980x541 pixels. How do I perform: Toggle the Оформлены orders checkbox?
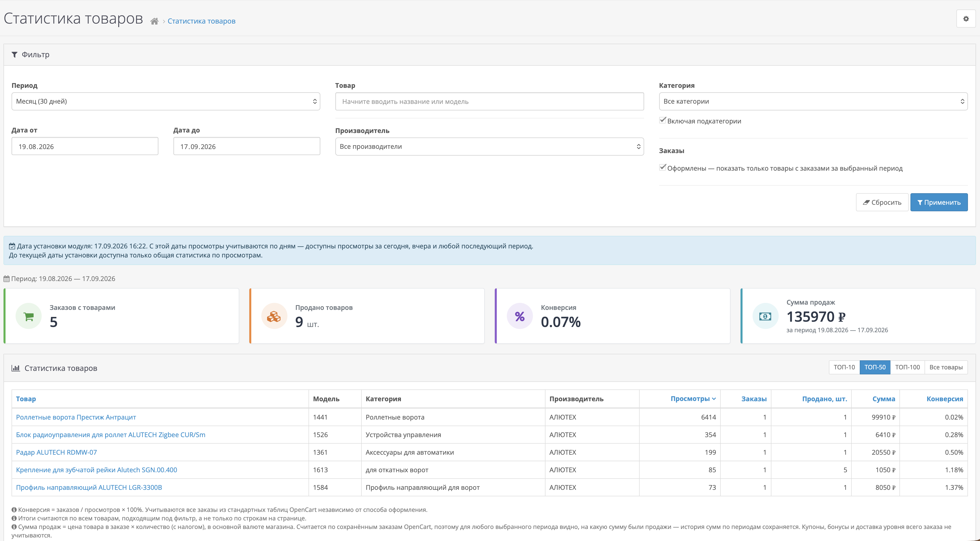coord(662,167)
